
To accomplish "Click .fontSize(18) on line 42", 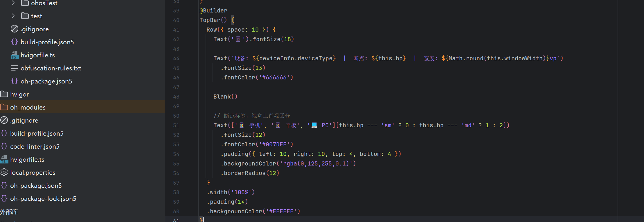I will [272, 39].
